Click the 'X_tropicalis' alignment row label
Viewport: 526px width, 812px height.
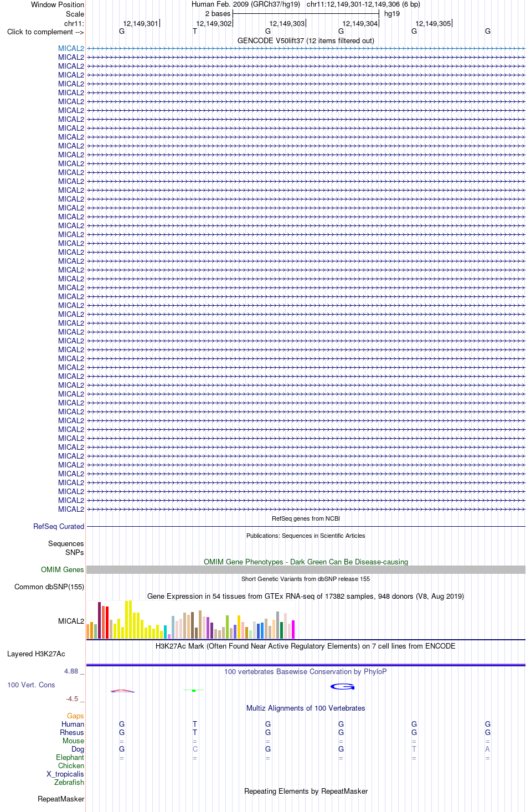coord(65,774)
